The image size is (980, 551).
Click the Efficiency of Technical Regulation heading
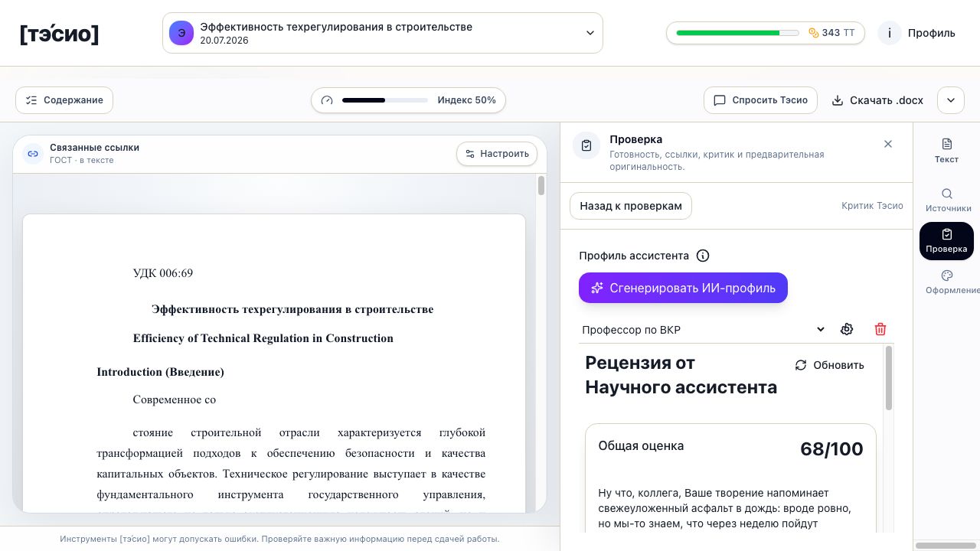point(263,338)
